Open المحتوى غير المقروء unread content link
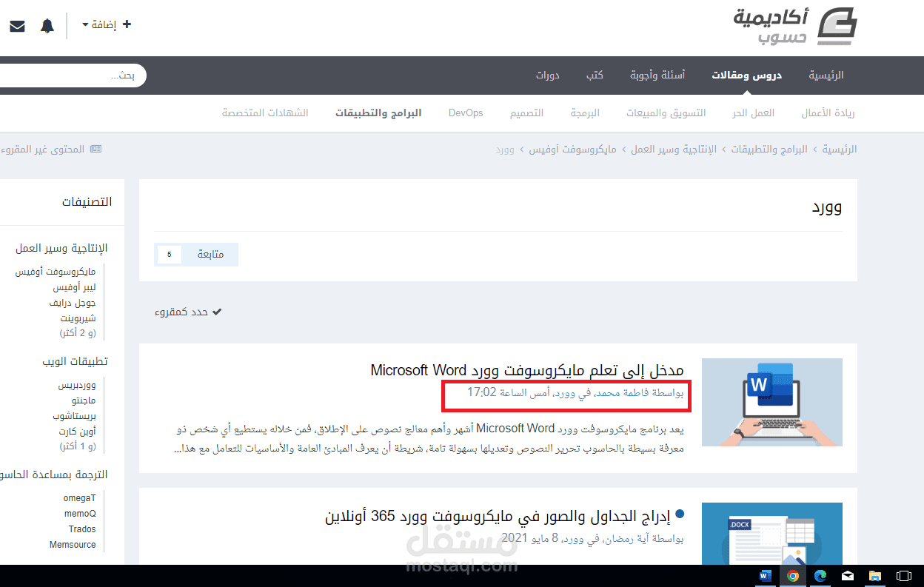924x587 pixels. point(50,150)
